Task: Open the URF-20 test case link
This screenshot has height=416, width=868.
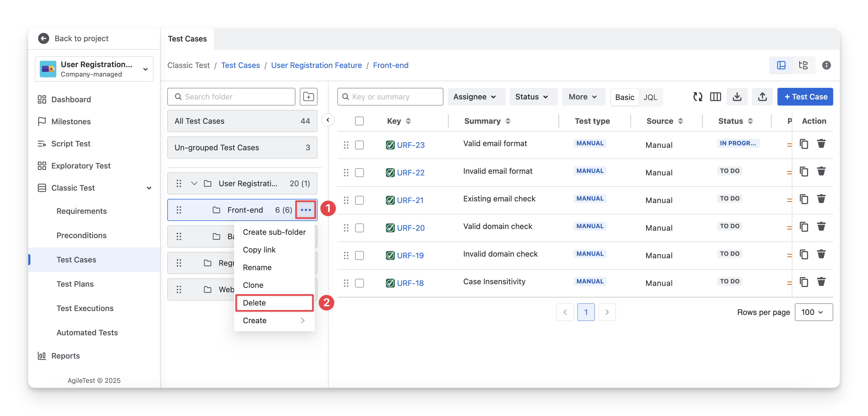Action: pos(411,228)
